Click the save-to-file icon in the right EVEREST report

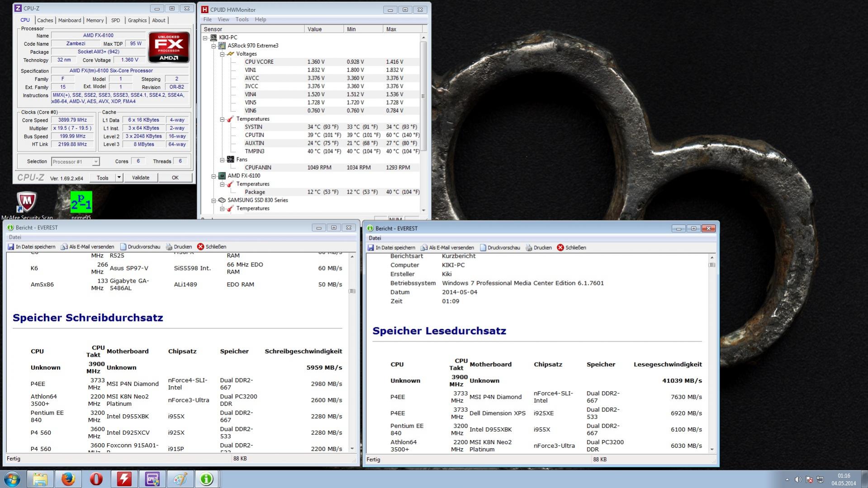point(371,248)
